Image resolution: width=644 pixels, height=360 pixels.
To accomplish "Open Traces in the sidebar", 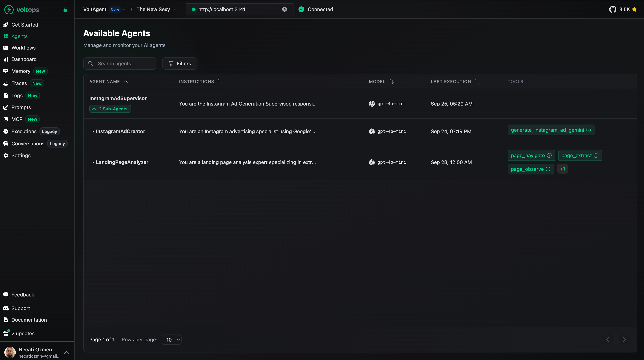I will click(19, 83).
